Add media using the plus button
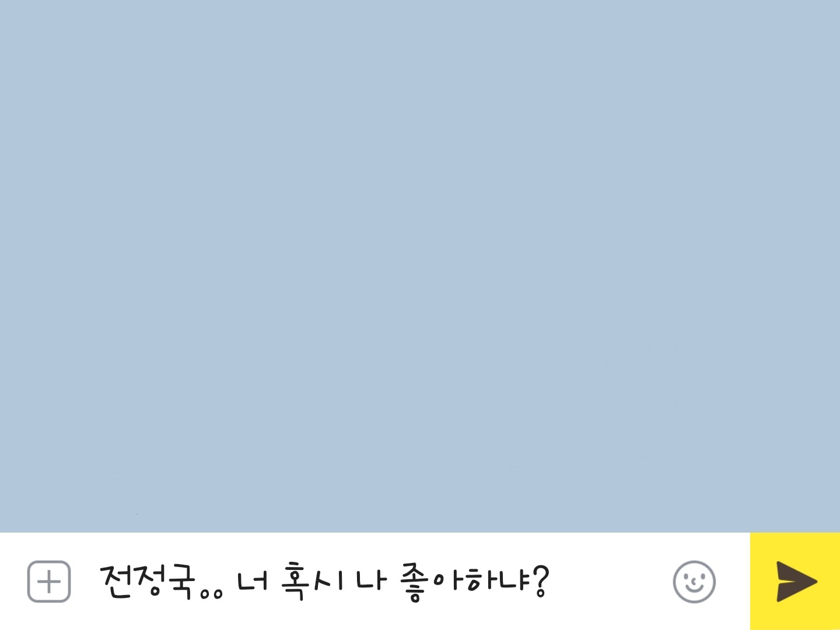 [49, 582]
